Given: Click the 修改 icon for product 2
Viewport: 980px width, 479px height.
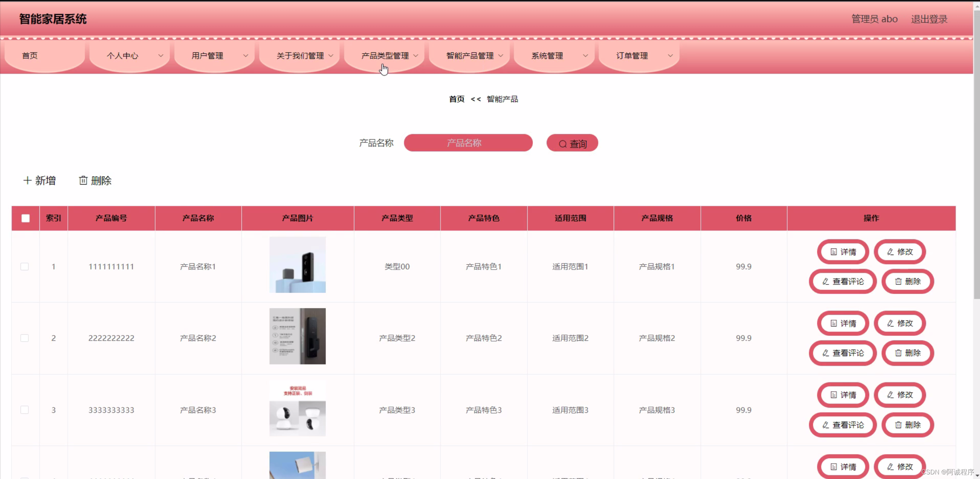Looking at the screenshot, I should coord(901,323).
